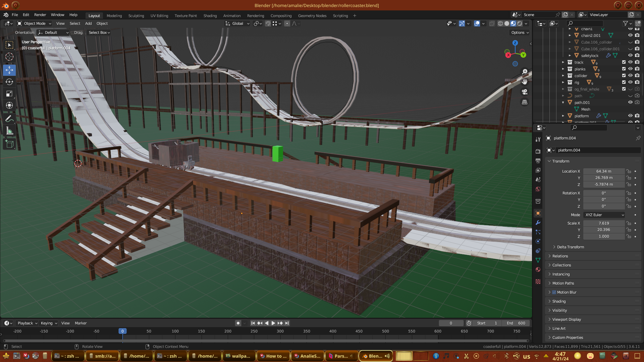Viewport: 644px width, 362px height.
Task: Click the Location X value field
Action: tap(603, 171)
